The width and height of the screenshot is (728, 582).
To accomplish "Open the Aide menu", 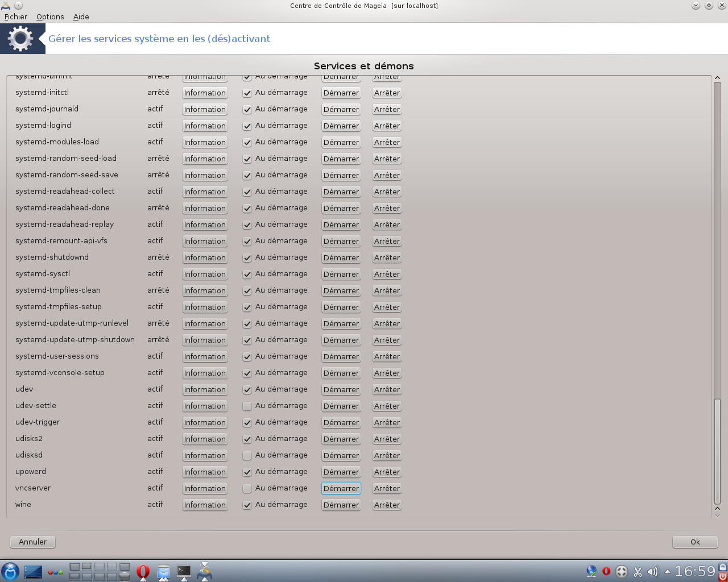I will pos(81,16).
